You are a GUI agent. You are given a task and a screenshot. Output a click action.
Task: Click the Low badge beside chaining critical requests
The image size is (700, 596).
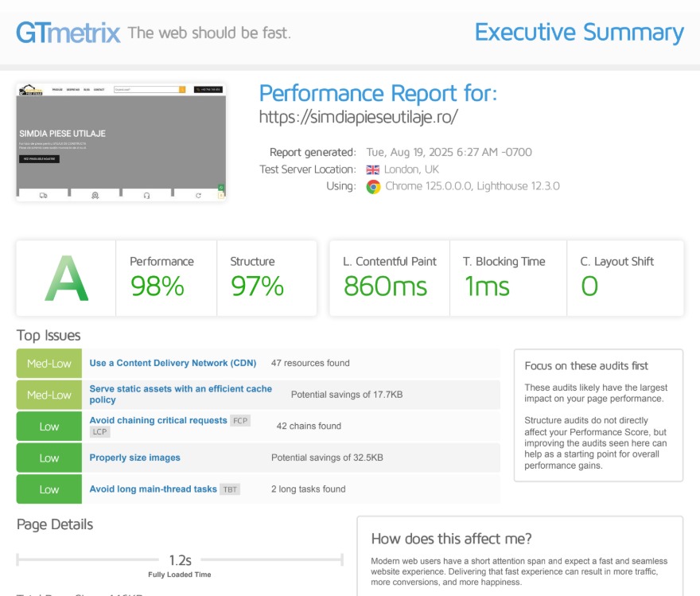(49, 427)
